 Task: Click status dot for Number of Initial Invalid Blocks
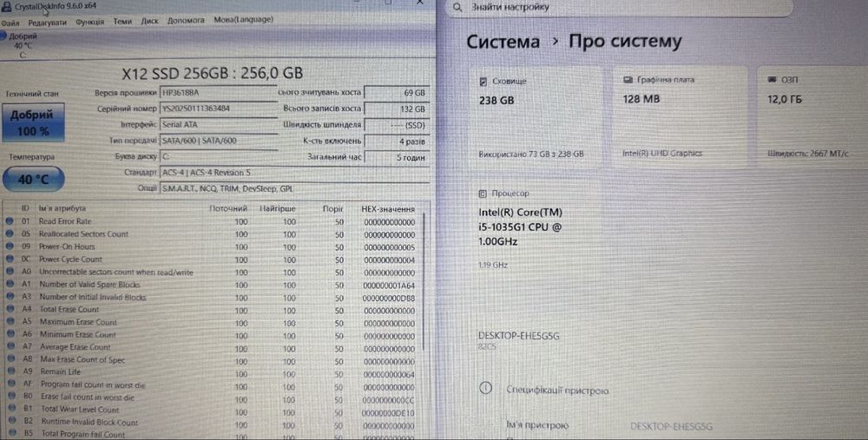coord(10,296)
